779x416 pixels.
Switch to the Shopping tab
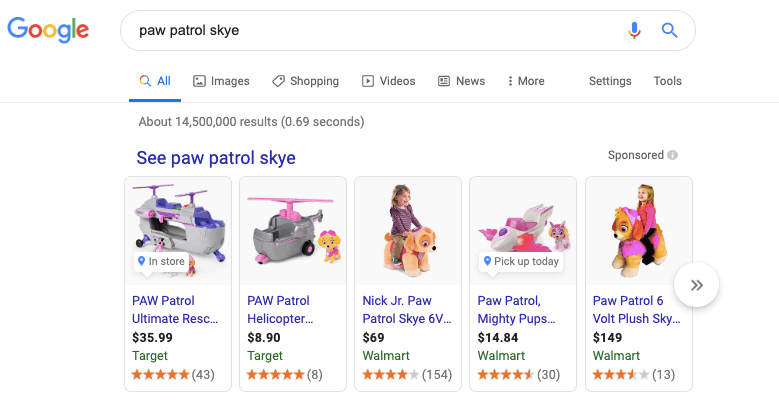click(305, 81)
